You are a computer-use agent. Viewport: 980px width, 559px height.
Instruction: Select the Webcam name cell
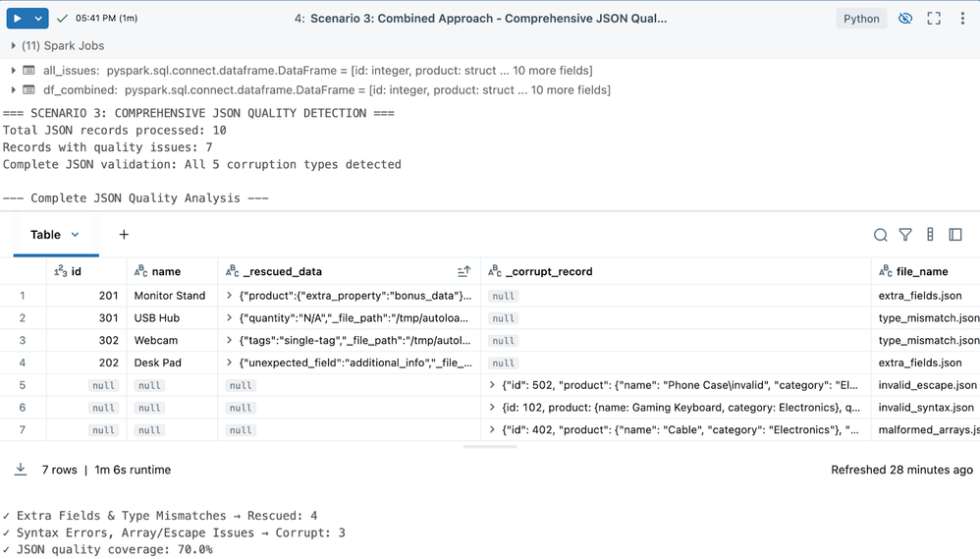click(x=172, y=341)
